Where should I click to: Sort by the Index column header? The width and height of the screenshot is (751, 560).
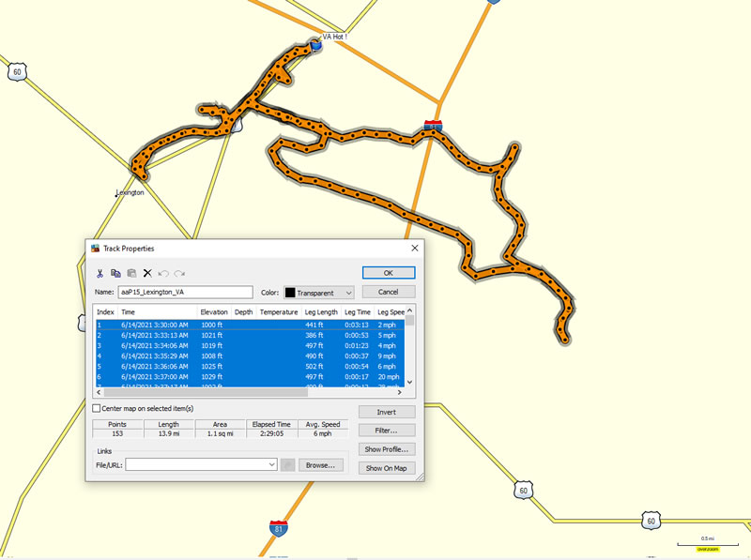[105, 312]
